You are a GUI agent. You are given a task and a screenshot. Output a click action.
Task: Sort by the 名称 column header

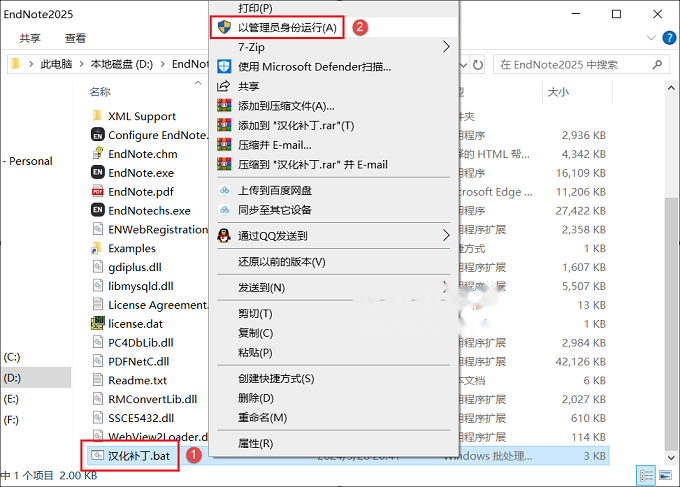pos(100,92)
